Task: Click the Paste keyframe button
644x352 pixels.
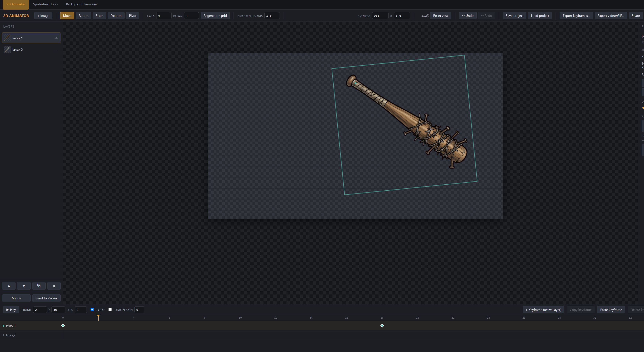Action: click(x=611, y=309)
